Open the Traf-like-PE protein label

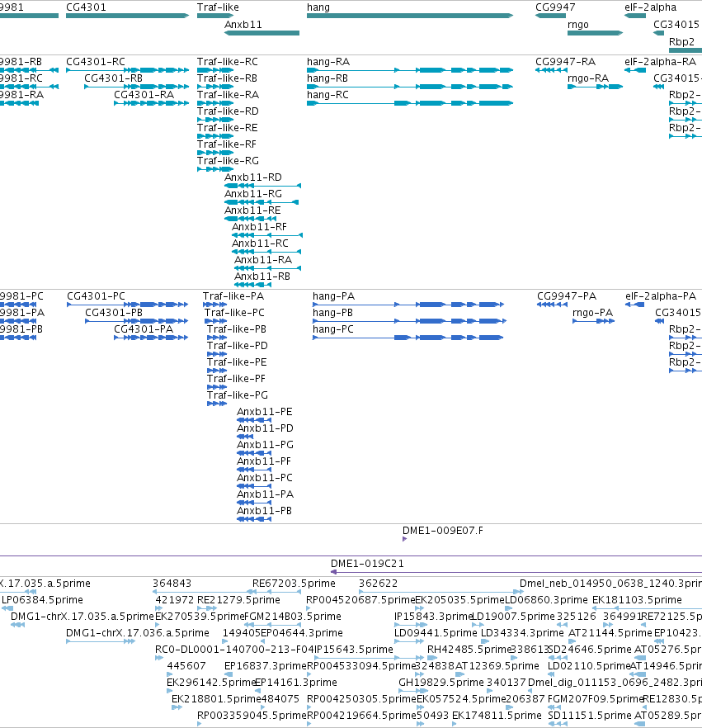pos(237,362)
